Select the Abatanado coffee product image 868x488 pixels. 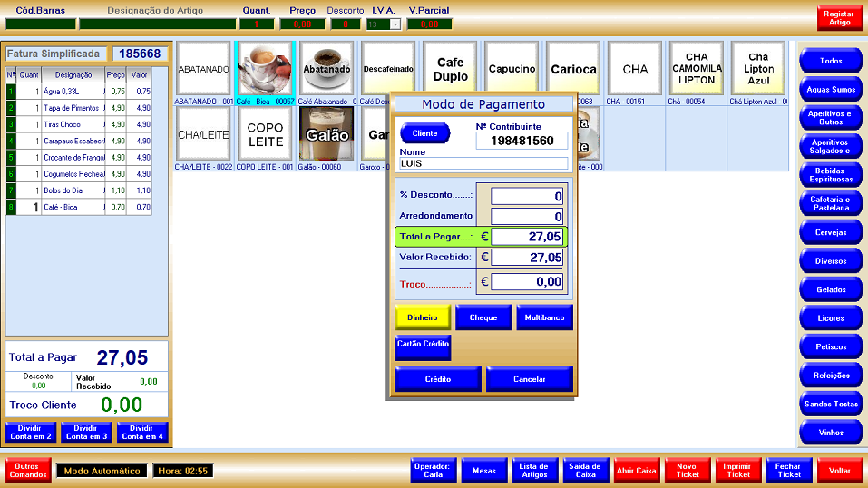point(327,68)
